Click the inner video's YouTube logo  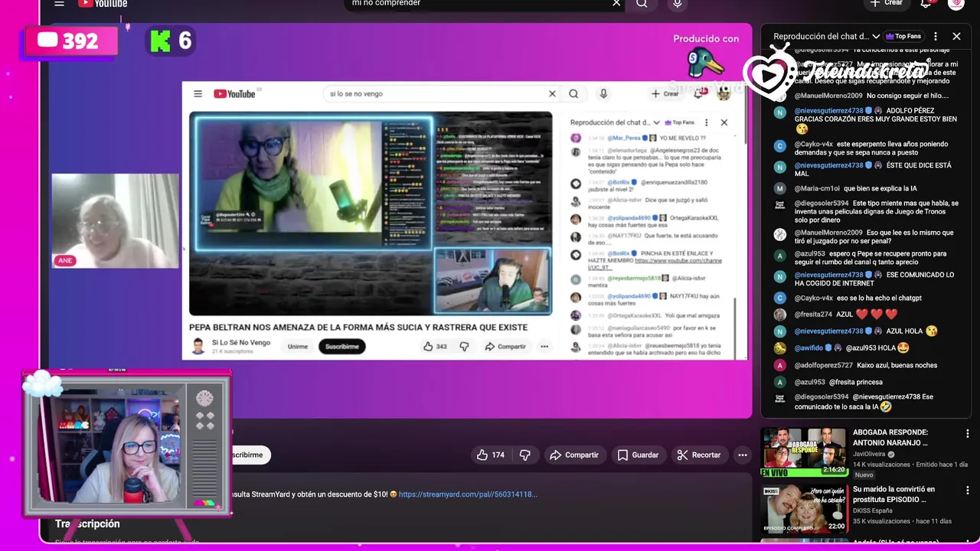click(x=234, y=93)
